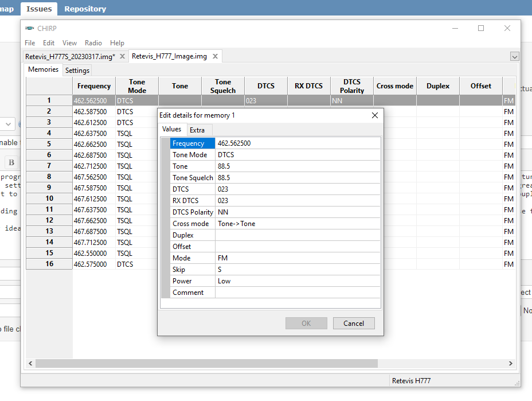Open the tab list dropdown arrow
532x401 pixels.
(x=514, y=57)
